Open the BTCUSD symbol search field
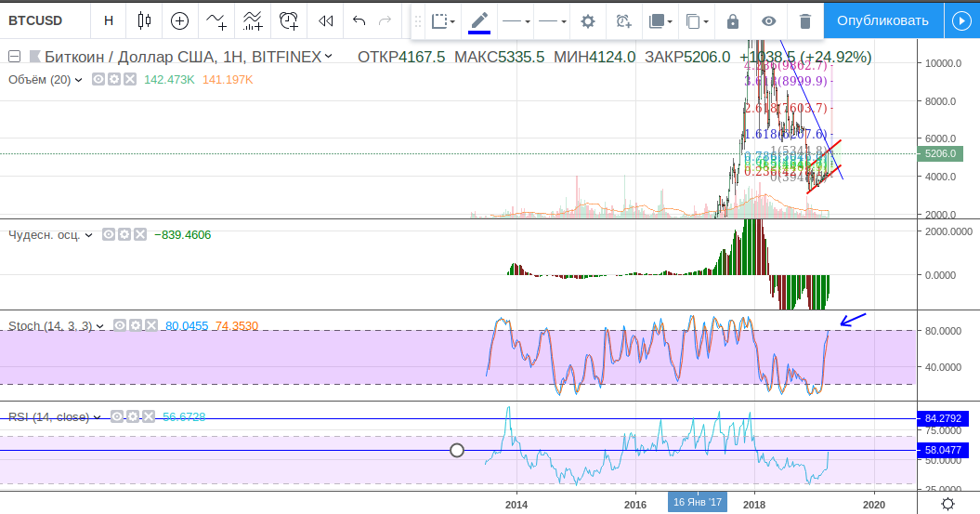Viewport: 980px width, 514px height. (35, 20)
